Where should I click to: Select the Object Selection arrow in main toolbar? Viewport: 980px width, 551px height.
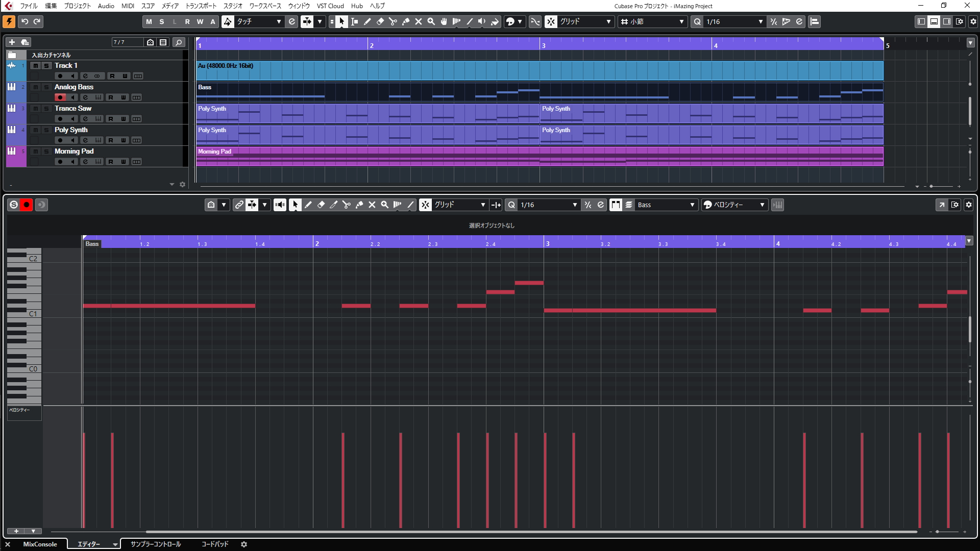pos(341,21)
